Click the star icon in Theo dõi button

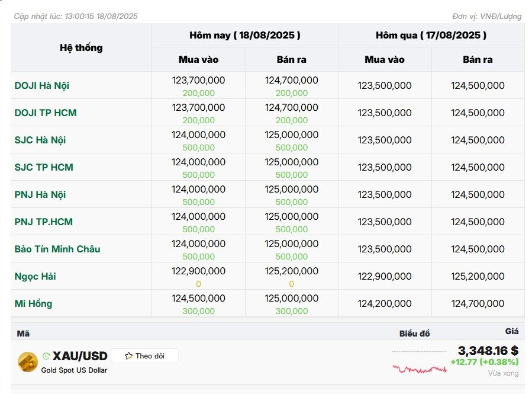click(x=128, y=356)
